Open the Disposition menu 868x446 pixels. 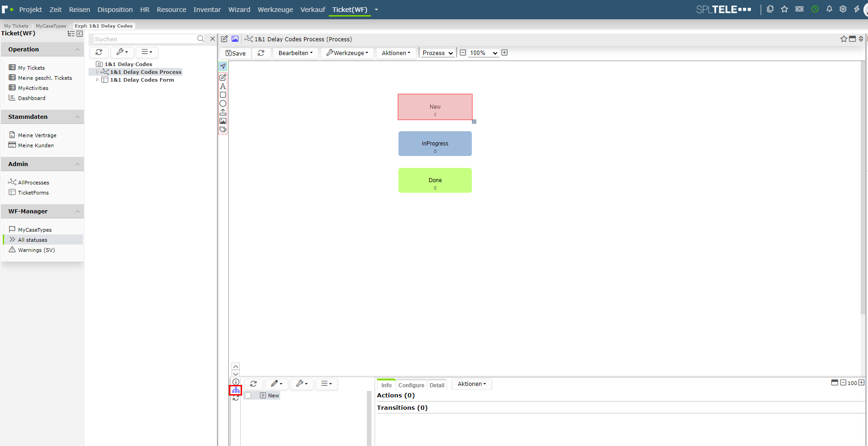point(115,9)
